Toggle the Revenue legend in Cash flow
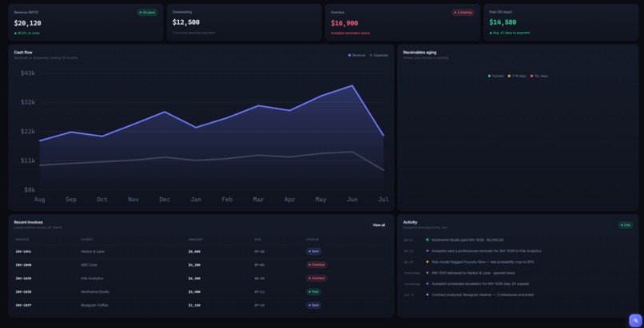 coord(356,55)
